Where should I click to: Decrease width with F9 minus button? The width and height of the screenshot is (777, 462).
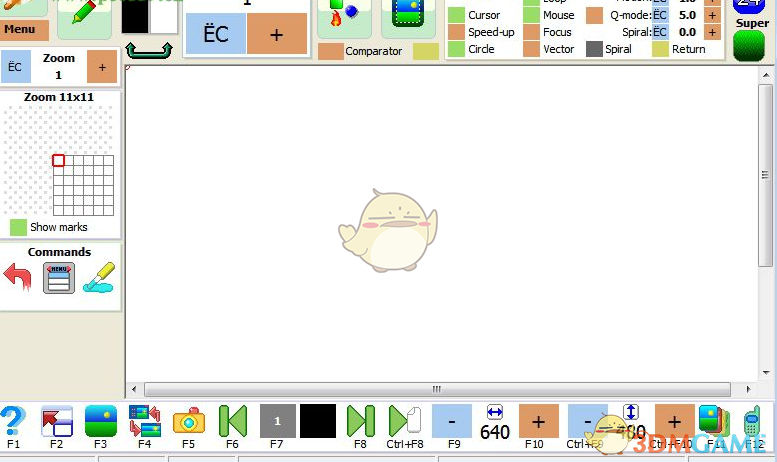coord(452,421)
